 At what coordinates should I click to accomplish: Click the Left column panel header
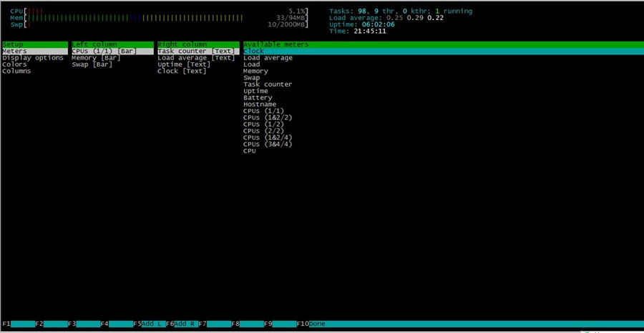[111, 44]
